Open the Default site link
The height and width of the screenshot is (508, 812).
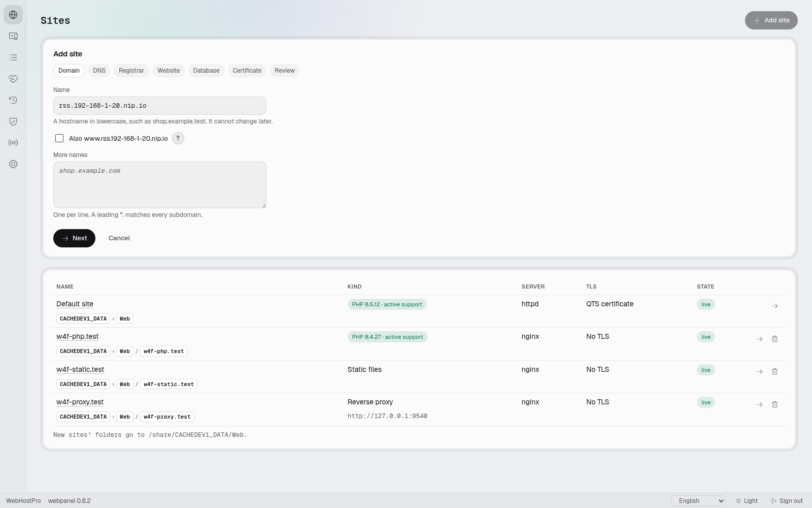75,304
